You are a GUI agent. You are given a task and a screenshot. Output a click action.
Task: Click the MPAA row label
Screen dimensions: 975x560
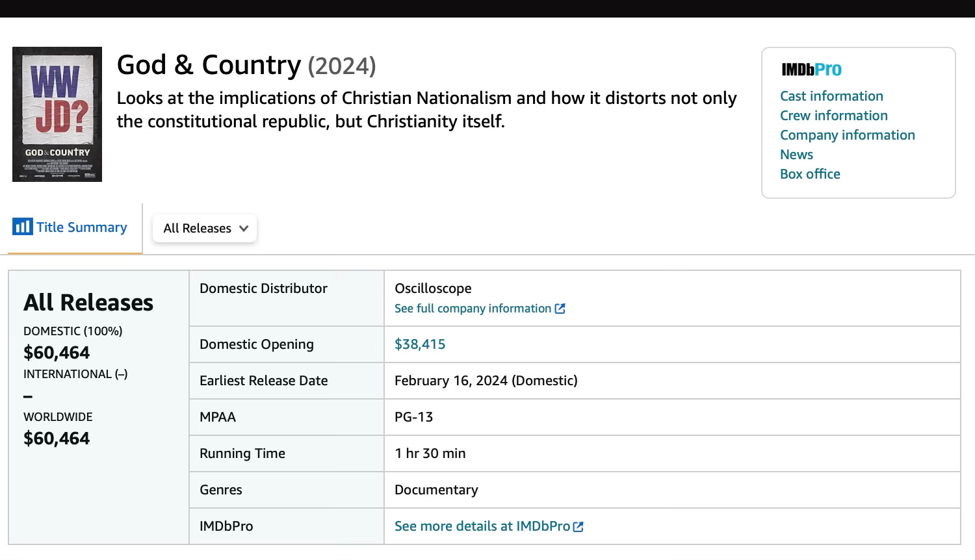coord(218,417)
